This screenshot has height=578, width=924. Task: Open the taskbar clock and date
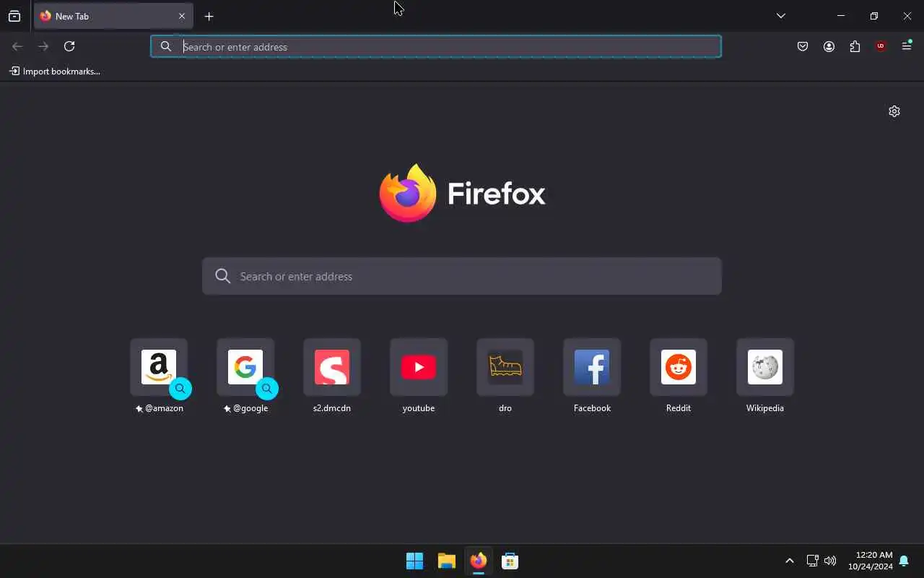pos(871,561)
